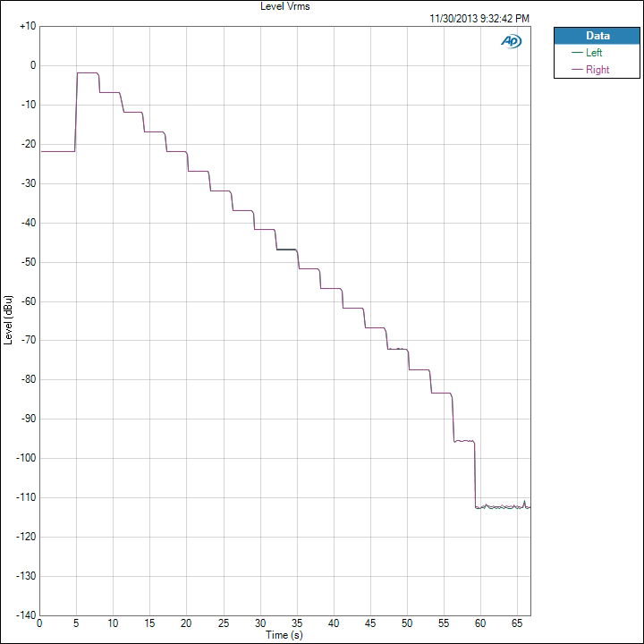The image size is (644, 644).
Task: Click the Level (dBu) vertical axis label
Action: 8,320
